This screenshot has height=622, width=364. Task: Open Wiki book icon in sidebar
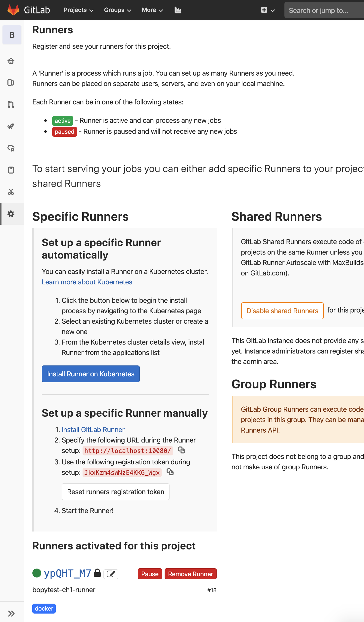11,170
